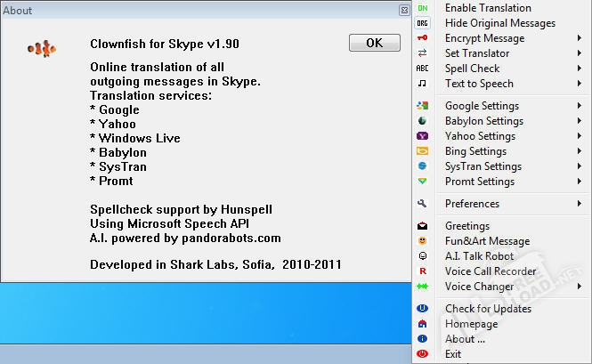Click the purple Yahoo Settings icon

coord(423,136)
